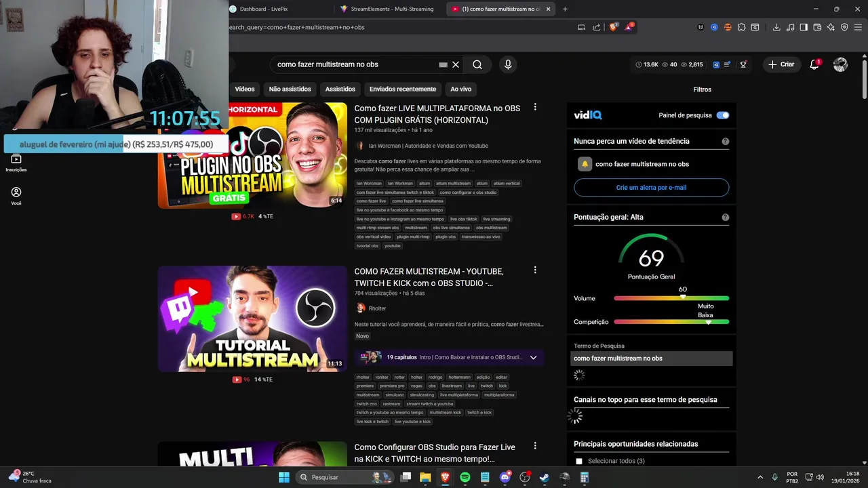The height and width of the screenshot is (488, 868).
Task: Click the 'multistream kick' tag
Action: coord(445,412)
